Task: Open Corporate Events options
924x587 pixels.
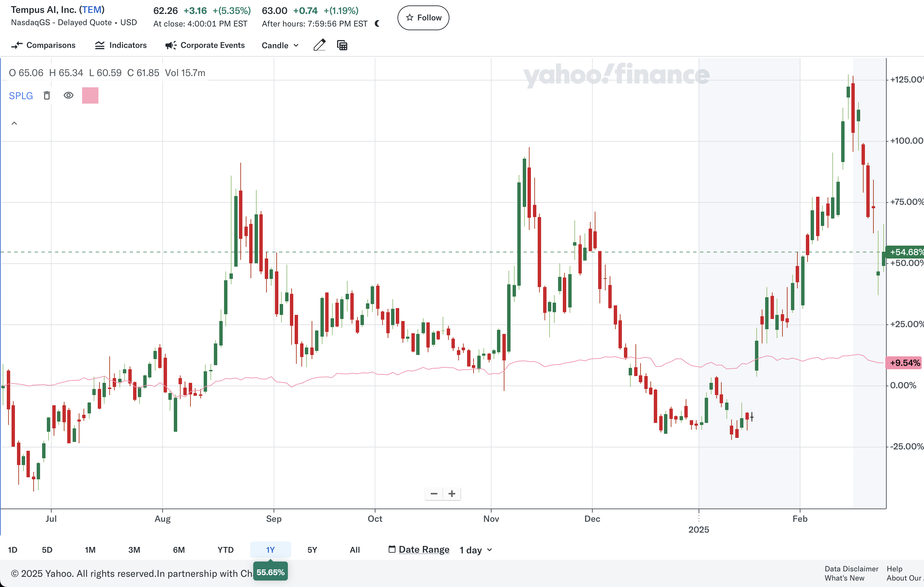Action: (x=205, y=45)
